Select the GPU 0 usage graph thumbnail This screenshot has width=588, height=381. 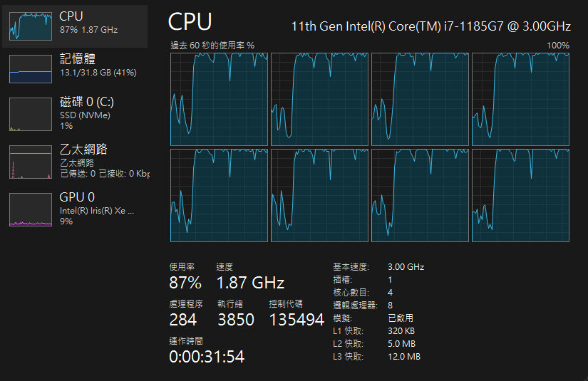coord(31,209)
